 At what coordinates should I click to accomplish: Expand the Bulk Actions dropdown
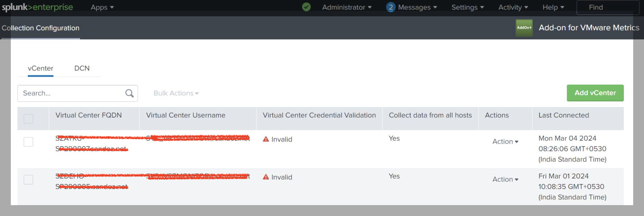pyautogui.click(x=176, y=93)
